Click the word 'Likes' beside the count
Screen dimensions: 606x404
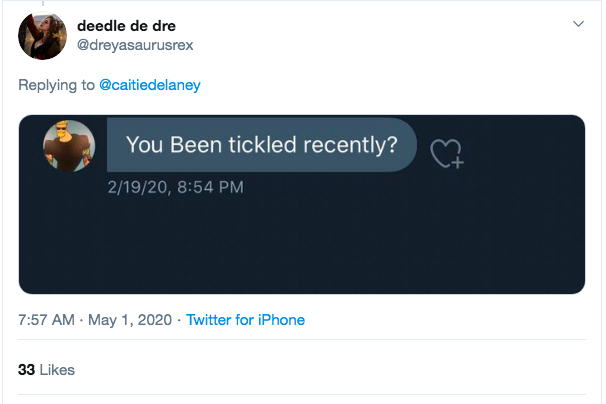57,370
